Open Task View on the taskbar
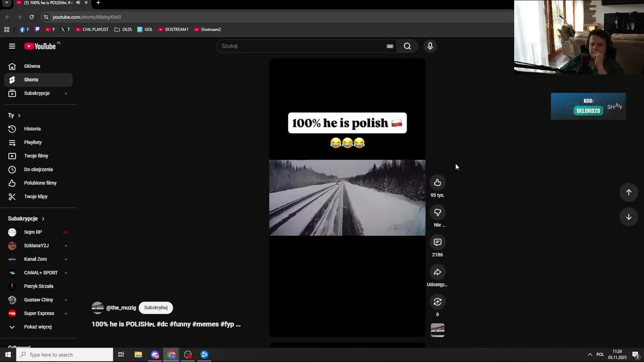644x362 pixels. point(121,355)
